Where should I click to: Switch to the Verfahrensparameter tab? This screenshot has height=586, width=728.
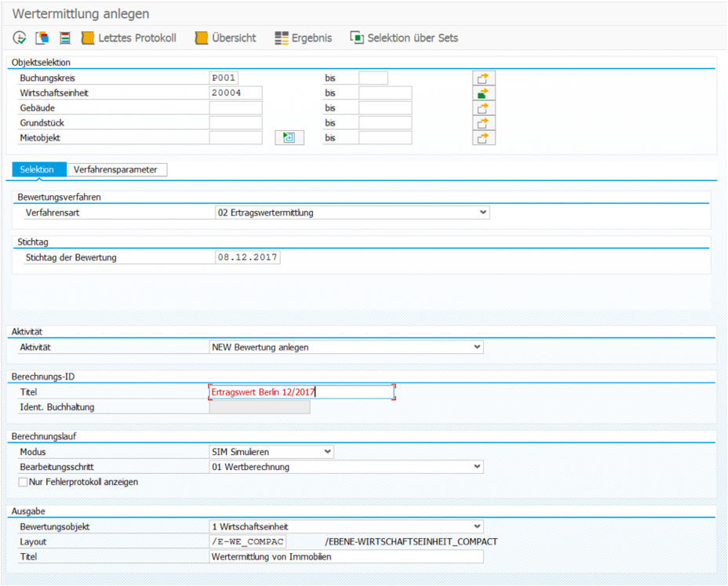115,169
